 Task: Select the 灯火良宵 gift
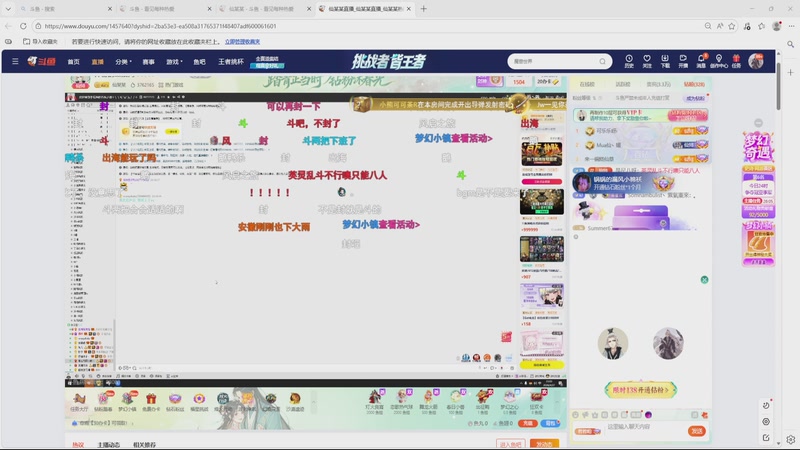[374, 402]
